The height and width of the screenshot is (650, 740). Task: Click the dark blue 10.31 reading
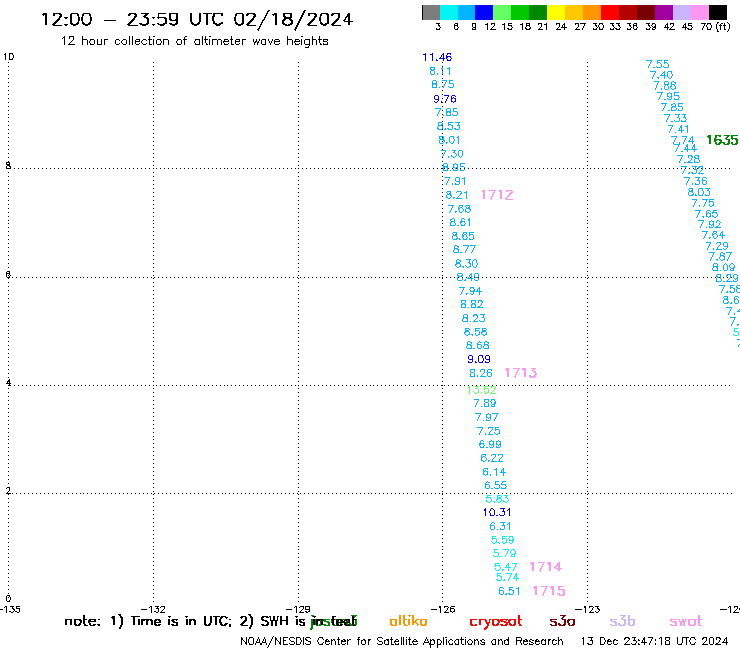(497, 512)
